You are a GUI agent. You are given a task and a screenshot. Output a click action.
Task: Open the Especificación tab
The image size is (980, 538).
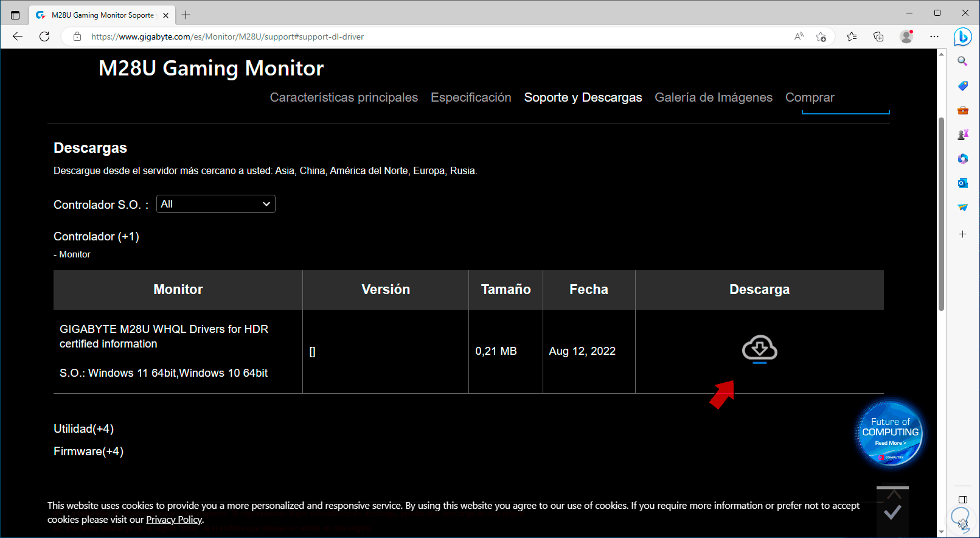point(471,97)
